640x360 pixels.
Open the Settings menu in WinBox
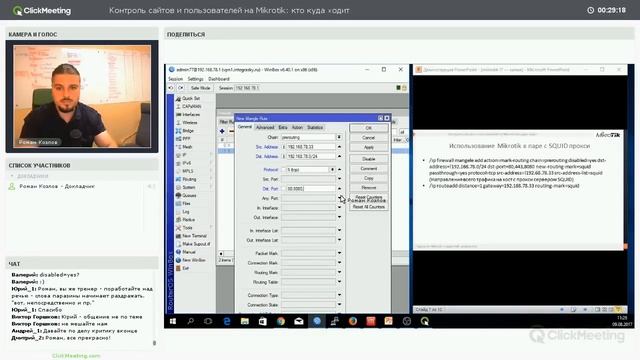tap(195, 79)
